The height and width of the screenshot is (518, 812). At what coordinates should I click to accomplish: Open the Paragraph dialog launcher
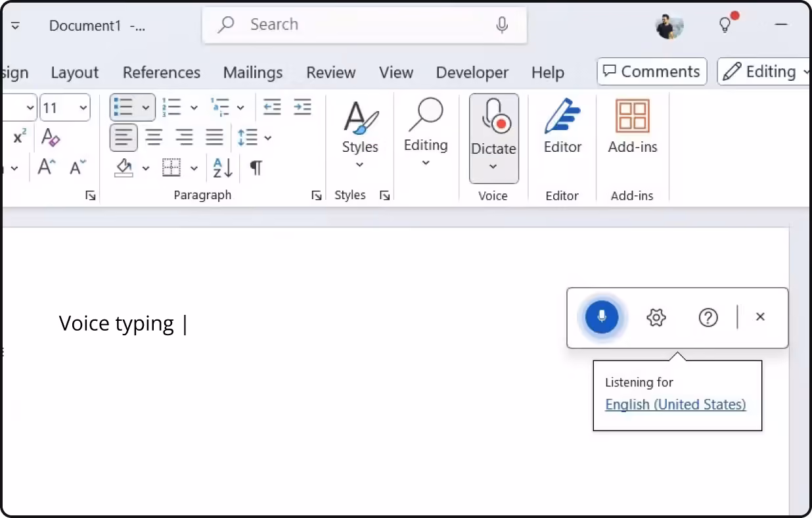pos(317,195)
